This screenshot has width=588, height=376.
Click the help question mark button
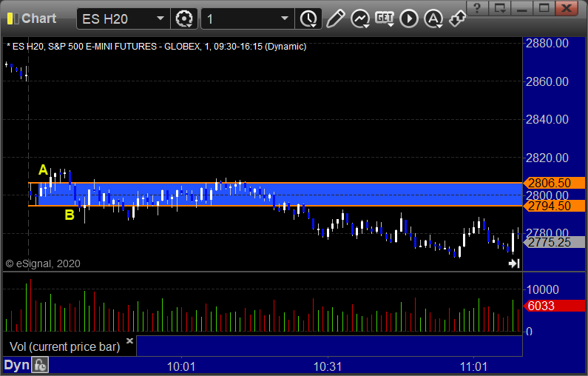click(x=477, y=8)
